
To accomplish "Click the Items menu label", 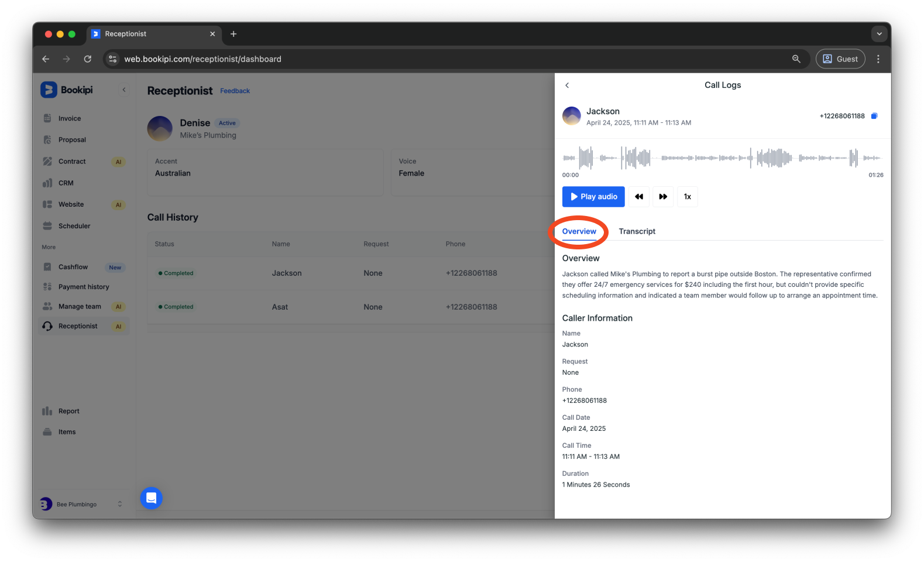I will [67, 432].
